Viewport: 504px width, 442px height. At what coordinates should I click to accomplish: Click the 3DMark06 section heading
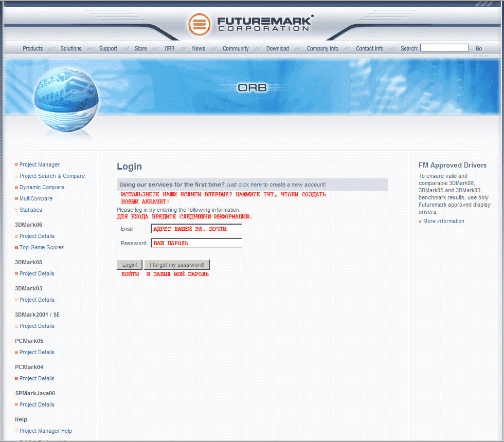[x=29, y=225]
